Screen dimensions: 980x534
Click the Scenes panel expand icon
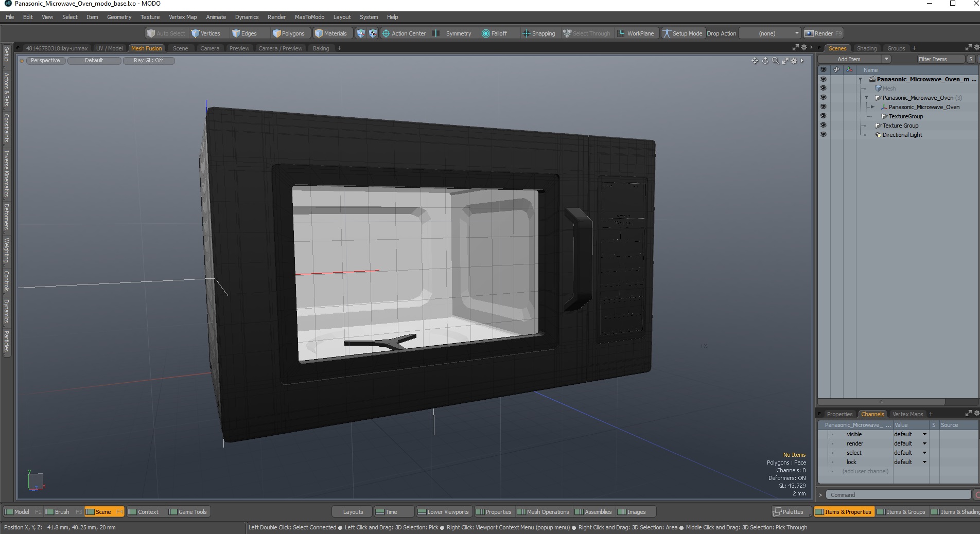click(x=968, y=47)
